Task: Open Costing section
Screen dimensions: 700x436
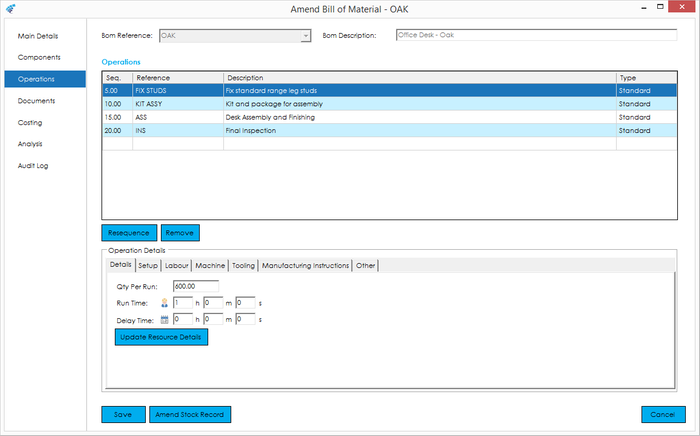Action: click(30, 122)
